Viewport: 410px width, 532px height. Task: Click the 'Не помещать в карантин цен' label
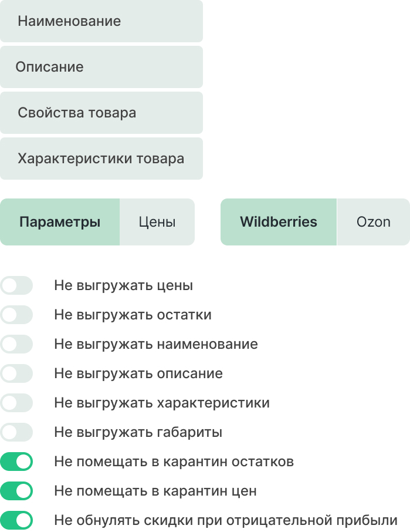[x=155, y=491]
